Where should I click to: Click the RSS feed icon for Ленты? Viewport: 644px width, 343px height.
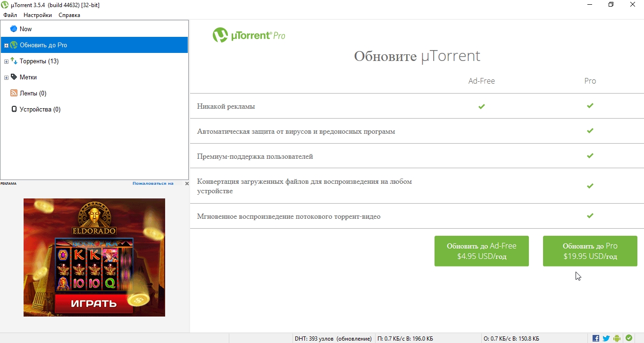point(14,93)
